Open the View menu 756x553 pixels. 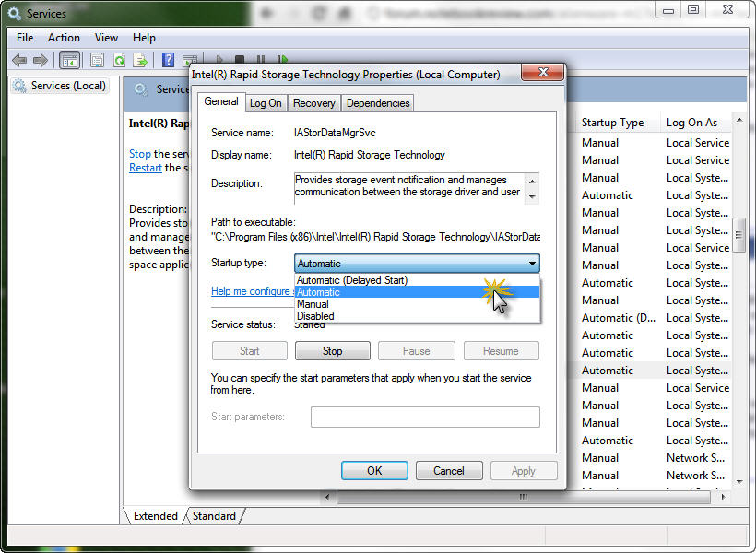(106, 38)
